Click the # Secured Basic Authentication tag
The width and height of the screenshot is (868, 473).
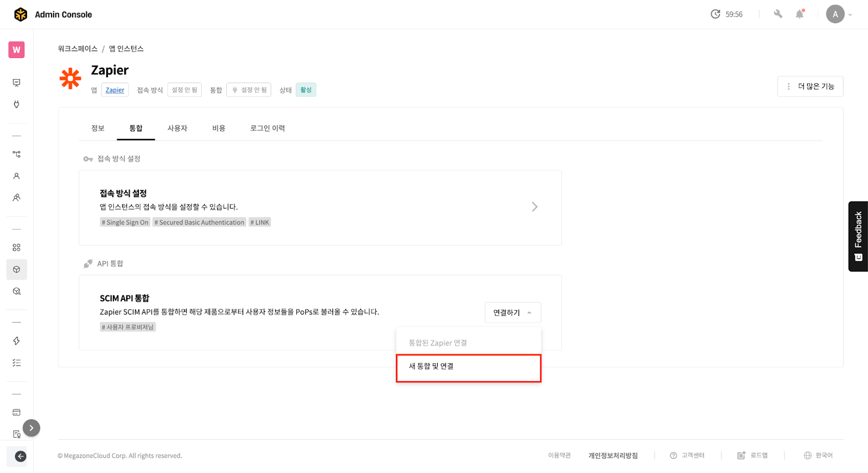[199, 223]
